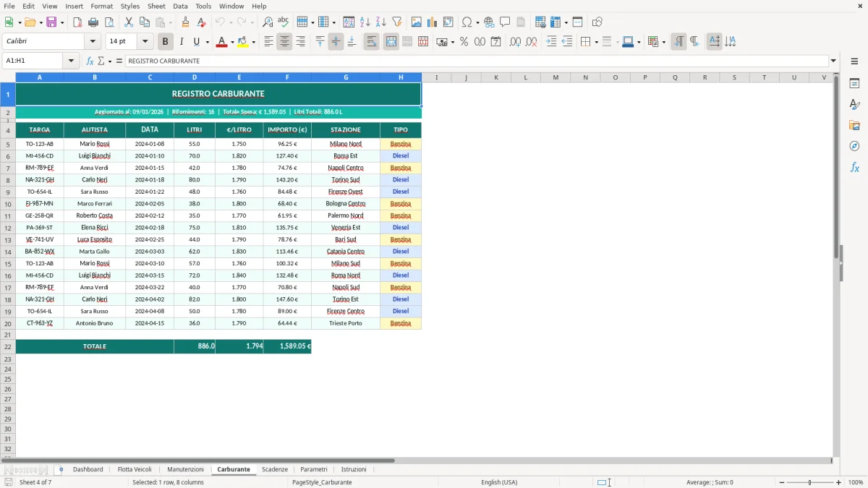Apply the yellow background color swatch

click(242, 42)
